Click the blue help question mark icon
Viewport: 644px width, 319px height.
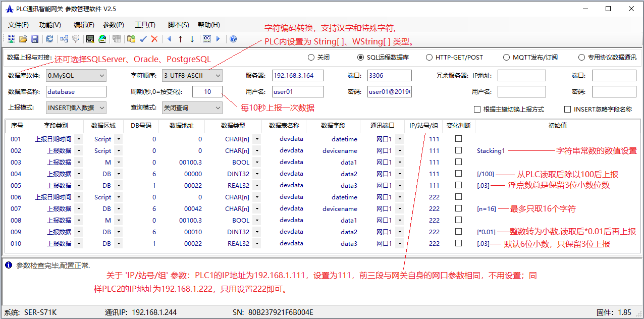coord(233,39)
